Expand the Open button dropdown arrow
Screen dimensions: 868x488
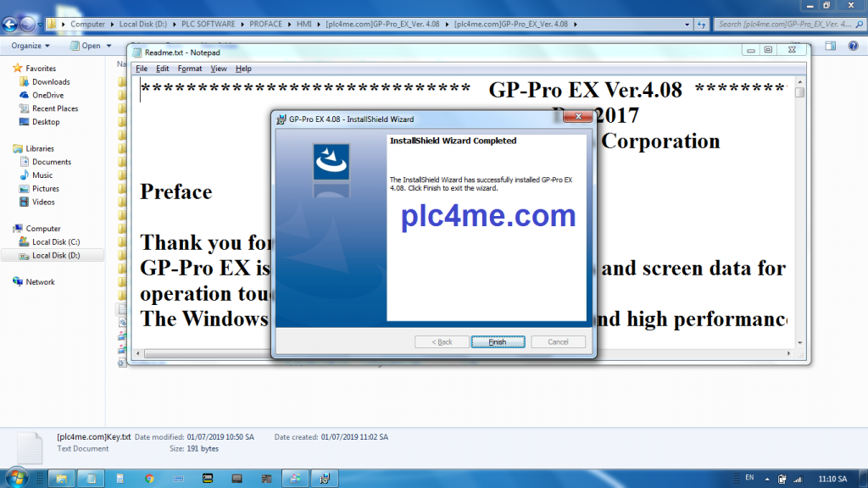tap(108, 46)
